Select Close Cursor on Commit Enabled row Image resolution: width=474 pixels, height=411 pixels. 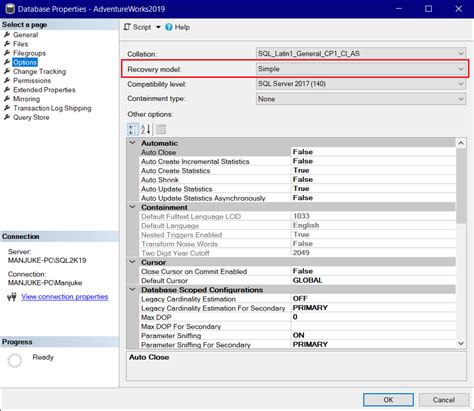297,271
